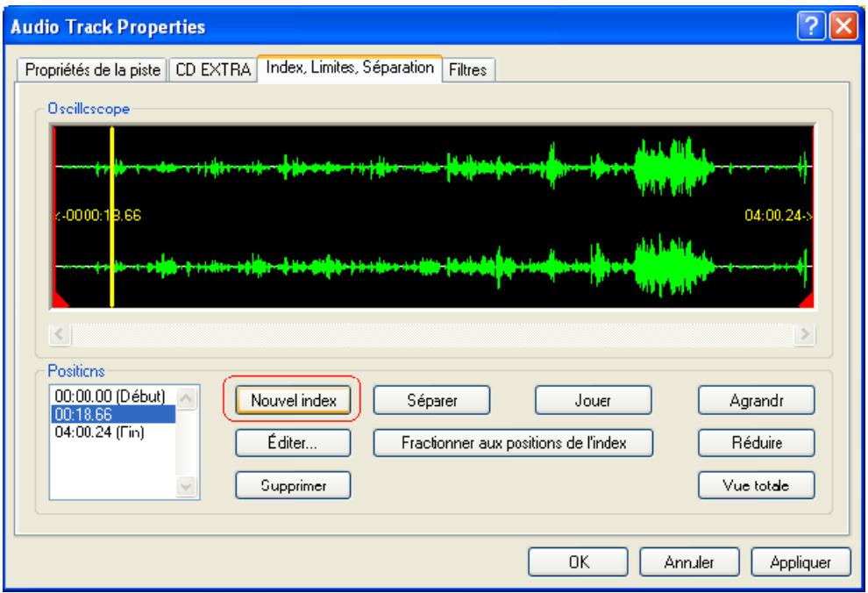Open the Filtres tab
This screenshot has height=593, width=868.
click(x=468, y=70)
